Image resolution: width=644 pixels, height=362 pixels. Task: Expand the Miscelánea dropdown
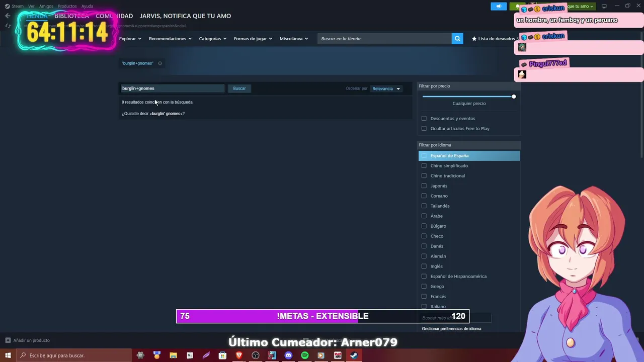pyautogui.click(x=294, y=39)
